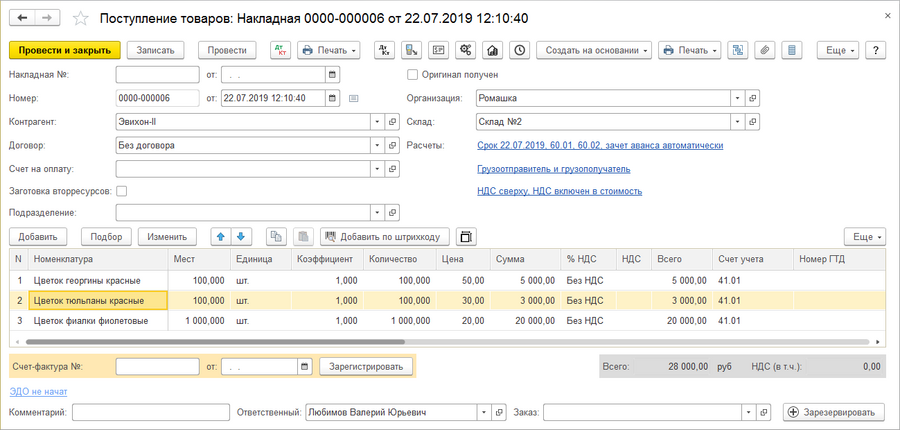Move row down with blue down arrow
Viewport: 900px width, 430px height.
(x=241, y=237)
